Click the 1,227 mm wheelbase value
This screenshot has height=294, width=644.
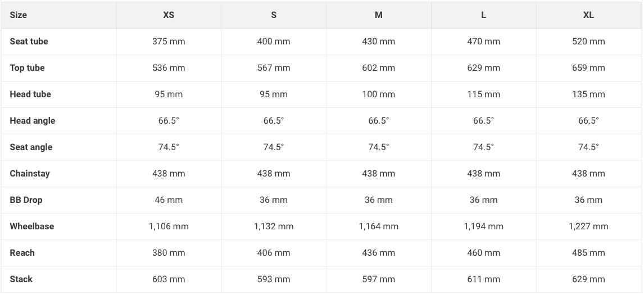pyautogui.click(x=588, y=227)
